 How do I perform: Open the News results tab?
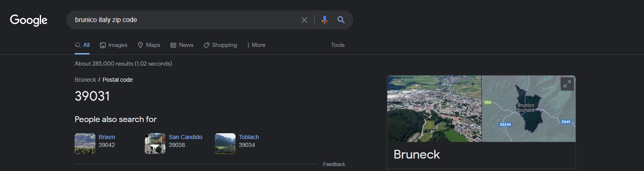[x=182, y=45]
